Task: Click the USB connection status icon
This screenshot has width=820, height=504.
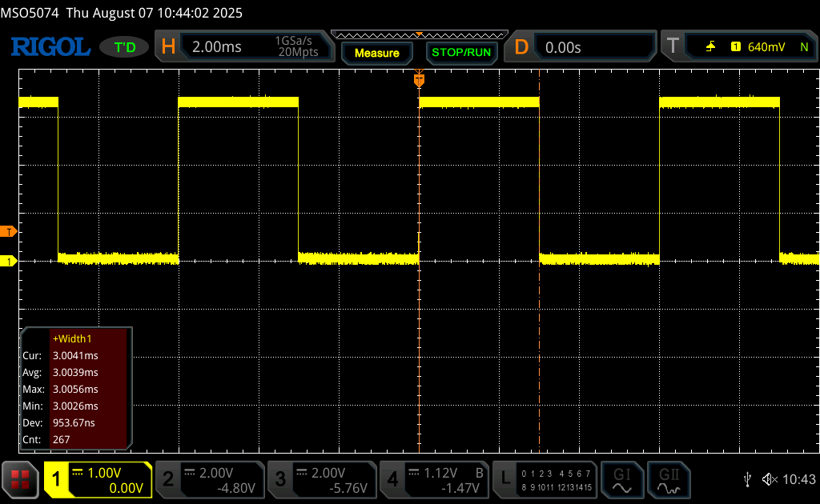Action: pos(748,479)
